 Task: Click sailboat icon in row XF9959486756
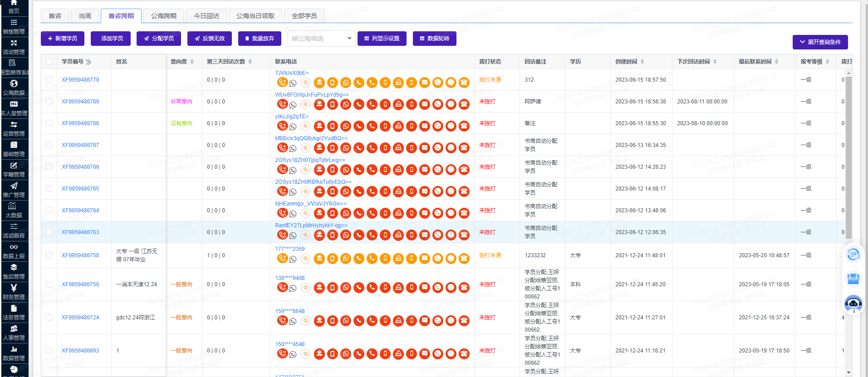tap(398, 287)
